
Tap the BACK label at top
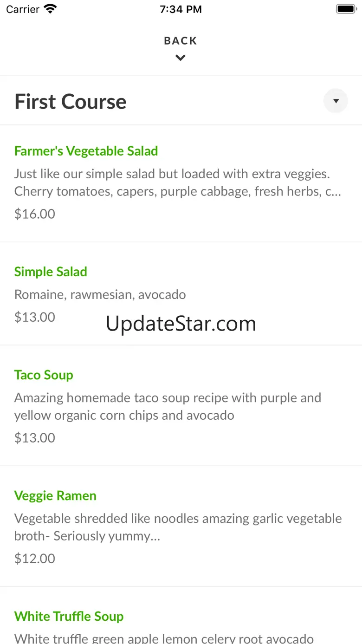[x=181, y=41]
